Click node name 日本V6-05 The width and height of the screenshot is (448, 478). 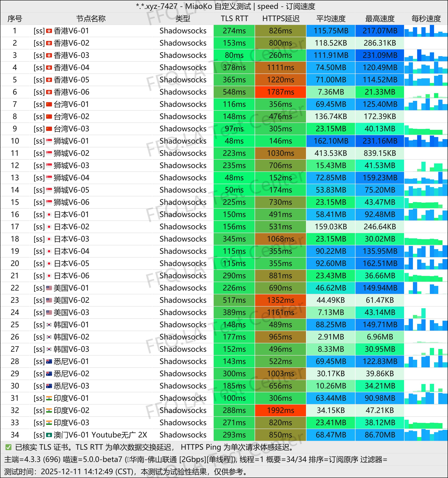tap(71, 263)
